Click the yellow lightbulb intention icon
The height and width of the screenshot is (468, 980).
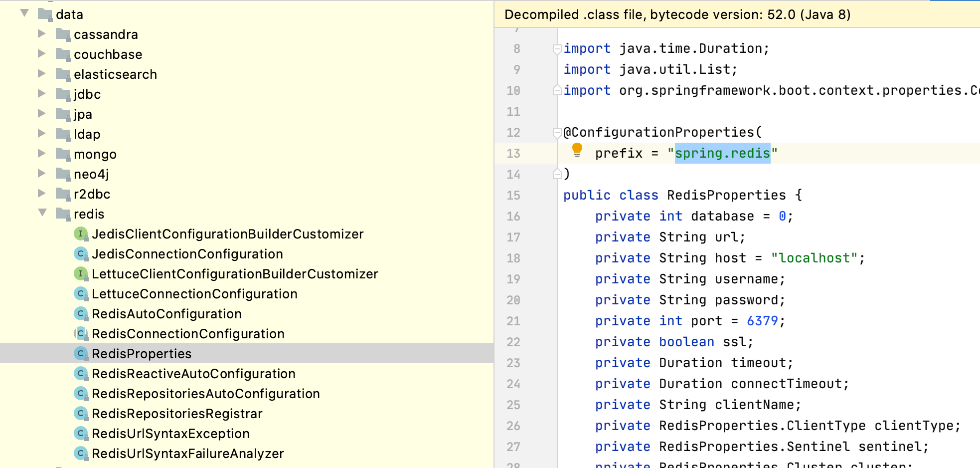tap(577, 150)
